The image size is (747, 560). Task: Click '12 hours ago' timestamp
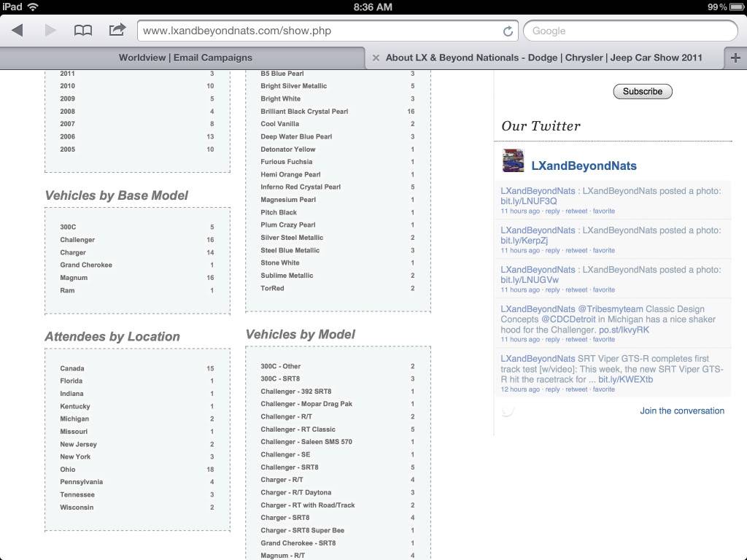[520, 389]
